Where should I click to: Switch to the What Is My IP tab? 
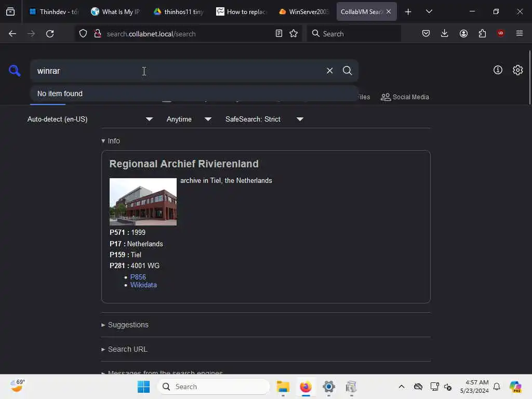pyautogui.click(x=115, y=12)
